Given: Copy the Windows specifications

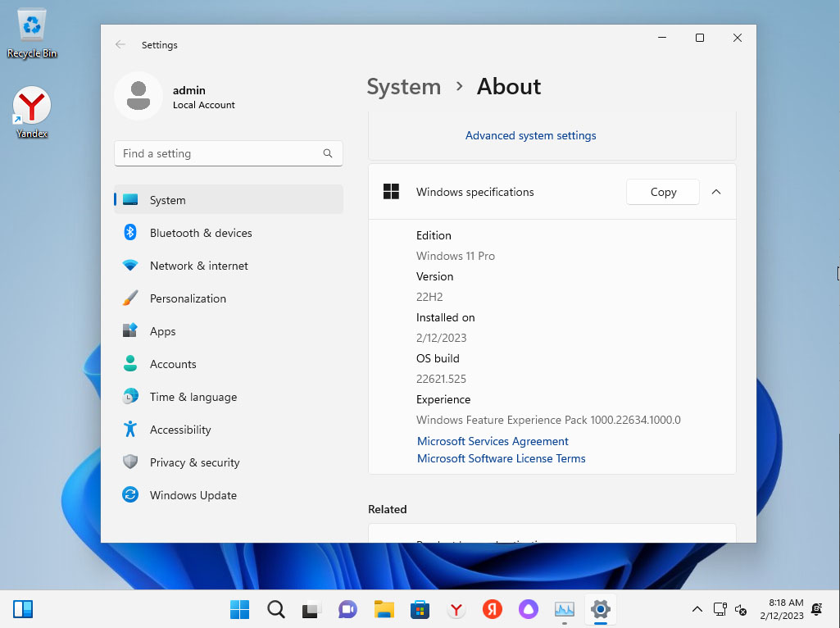Looking at the screenshot, I should (x=662, y=192).
